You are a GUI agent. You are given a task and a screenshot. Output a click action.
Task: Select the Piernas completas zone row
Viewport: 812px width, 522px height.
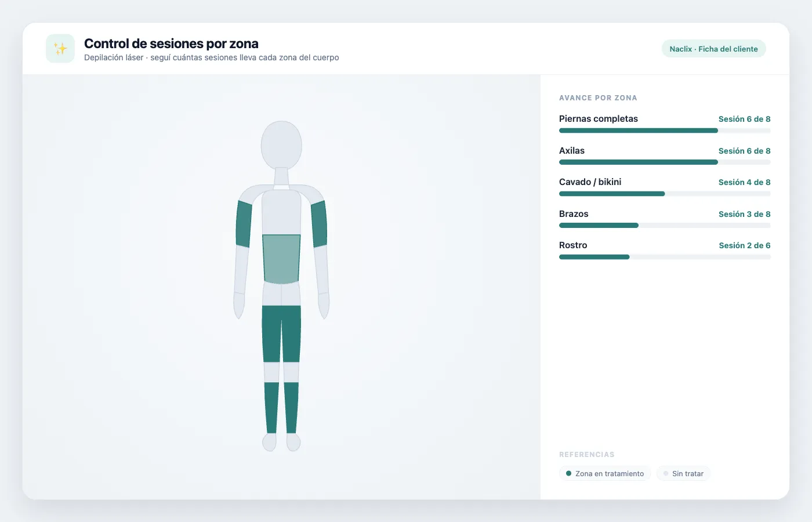665,123
